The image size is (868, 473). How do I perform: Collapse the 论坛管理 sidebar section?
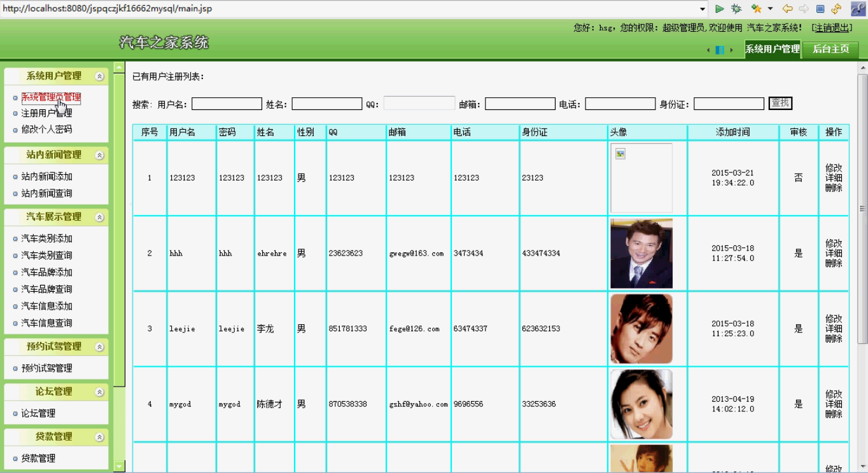click(x=99, y=392)
